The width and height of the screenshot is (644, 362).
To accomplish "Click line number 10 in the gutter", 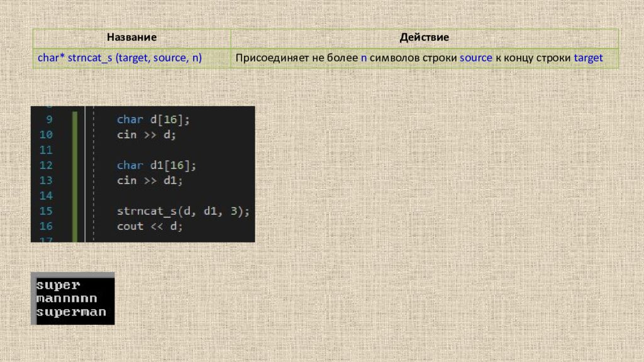I will tap(46, 134).
